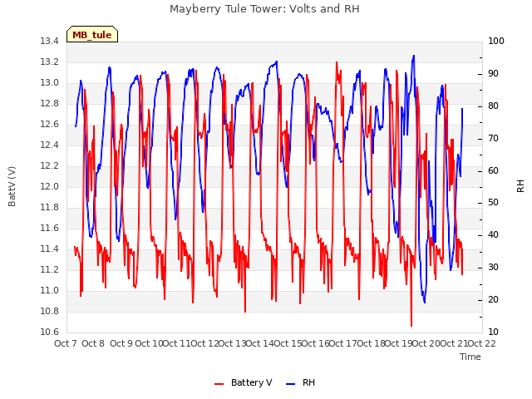Click the 80 right axis value
This screenshot has width=532, height=399.
493,106
